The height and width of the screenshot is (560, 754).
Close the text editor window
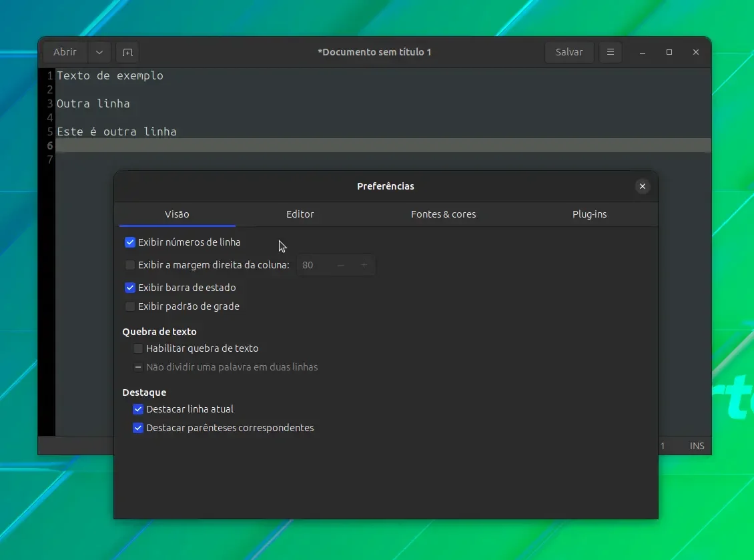[x=695, y=52]
